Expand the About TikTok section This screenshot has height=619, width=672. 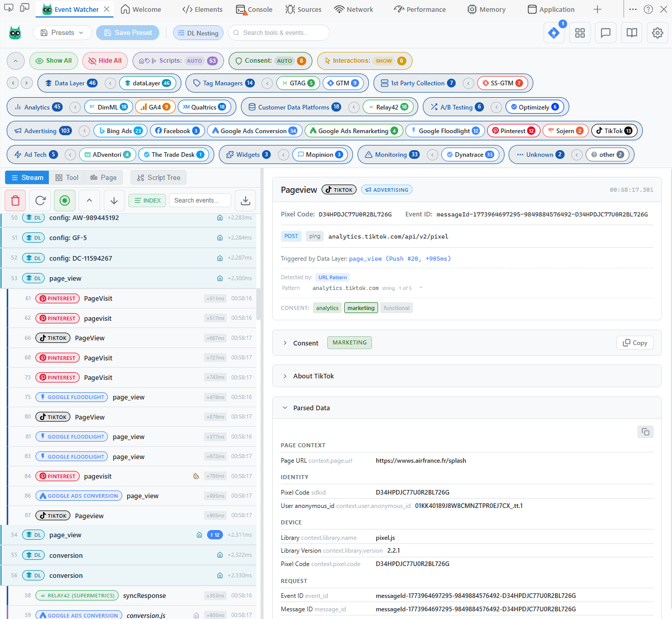pos(313,376)
